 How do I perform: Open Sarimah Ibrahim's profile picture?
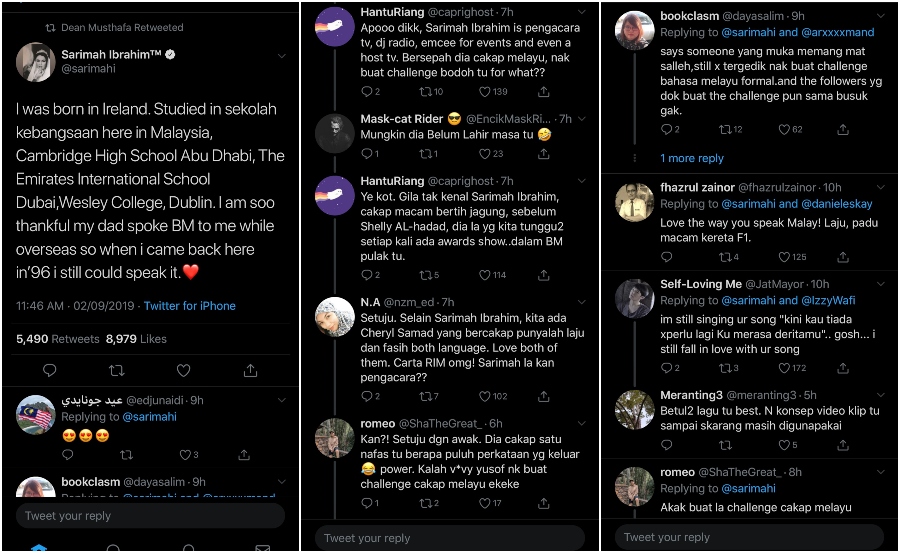35,62
